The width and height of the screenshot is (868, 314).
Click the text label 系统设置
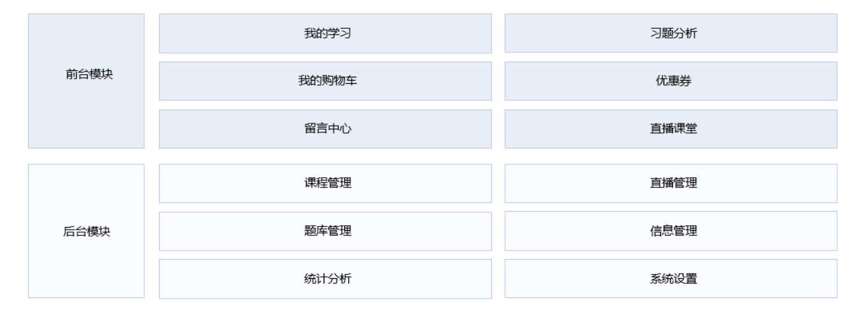[x=671, y=279]
